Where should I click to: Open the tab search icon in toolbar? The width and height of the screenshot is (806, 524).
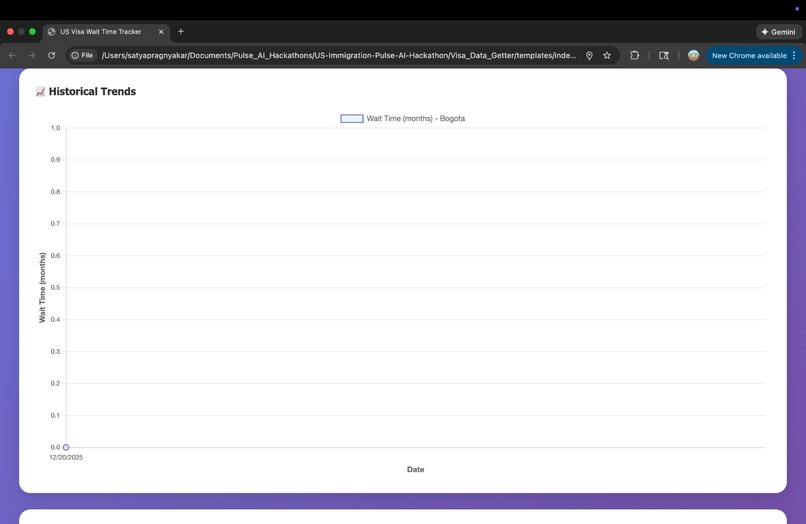[664, 56]
